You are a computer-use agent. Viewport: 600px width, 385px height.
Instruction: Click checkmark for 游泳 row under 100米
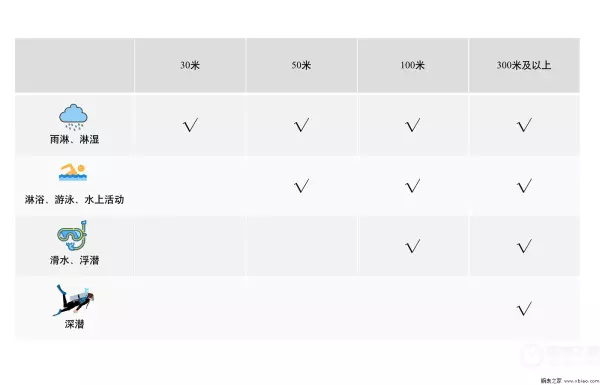point(412,186)
